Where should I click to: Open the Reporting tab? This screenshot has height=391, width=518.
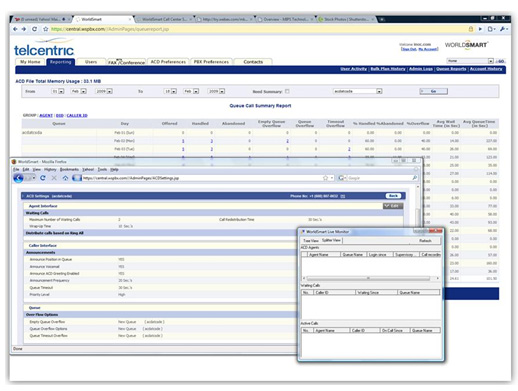click(x=60, y=62)
